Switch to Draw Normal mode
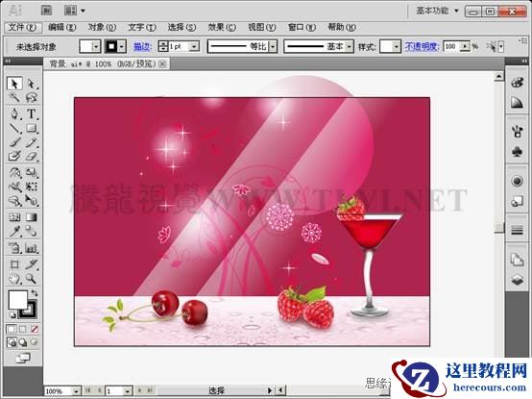Screen dimensions: 532x399 12,342
